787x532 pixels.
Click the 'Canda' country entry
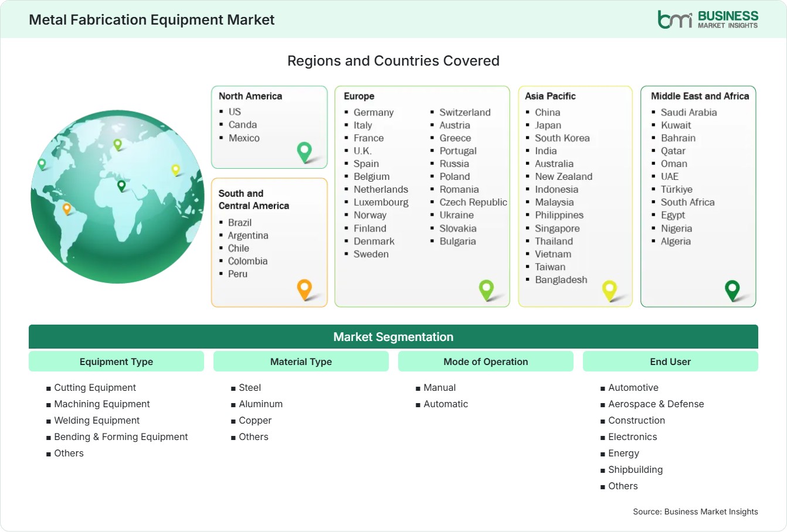click(243, 125)
